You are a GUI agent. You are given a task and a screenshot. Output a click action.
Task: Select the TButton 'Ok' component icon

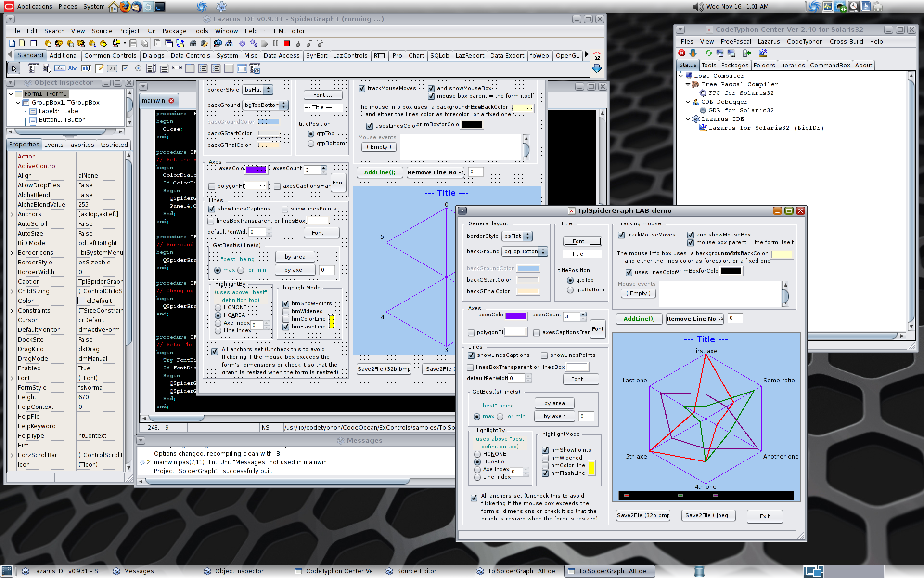(x=60, y=68)
